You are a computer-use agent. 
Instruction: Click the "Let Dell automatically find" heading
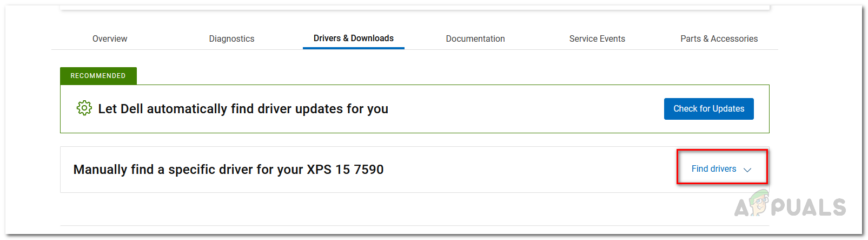click(243, 109)
